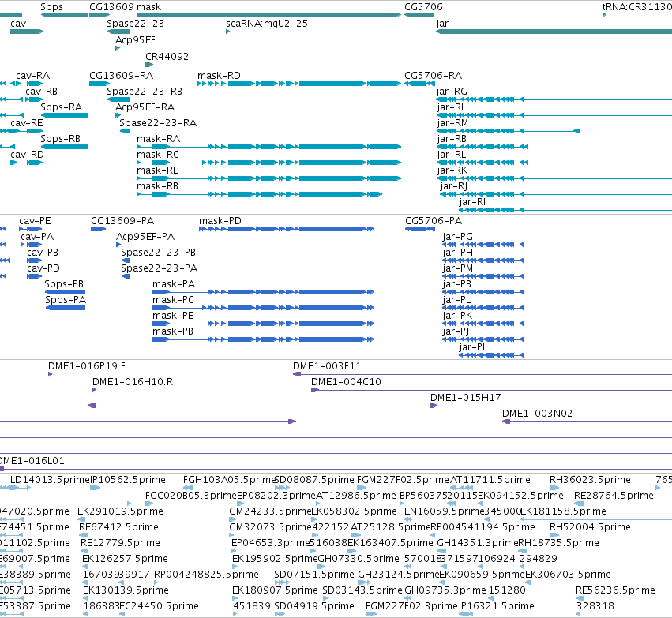Screen dimensions: 672x618
Task: Select cav-PE protein label
Action: [35, 221]
